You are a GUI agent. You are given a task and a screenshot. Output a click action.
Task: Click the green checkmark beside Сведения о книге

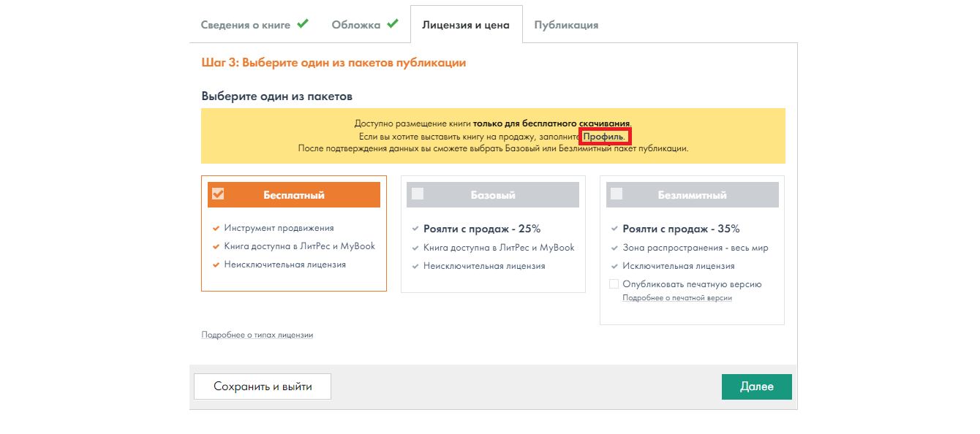coord(302,23)
